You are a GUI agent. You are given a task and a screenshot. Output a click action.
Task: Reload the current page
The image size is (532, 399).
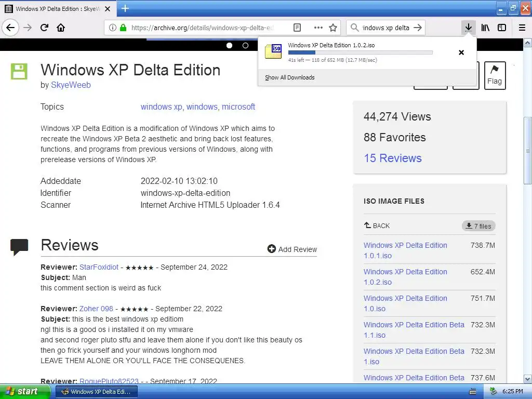44,28
